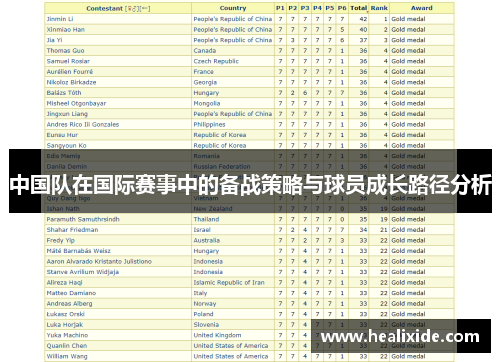Open contestant Jingxun Liang
The image size is (500, 362).
67,114
